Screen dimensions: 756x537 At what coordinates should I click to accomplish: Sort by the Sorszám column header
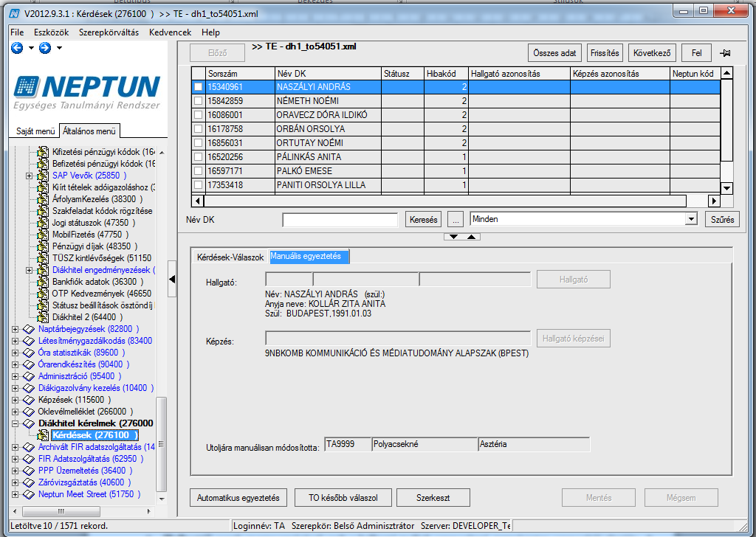pyautogui.click(x=240, y=74)
